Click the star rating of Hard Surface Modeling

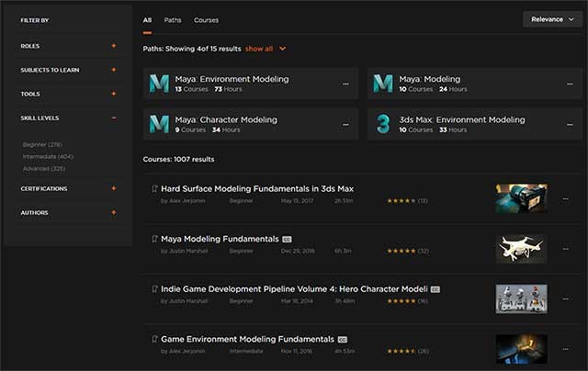click(401, 199)
